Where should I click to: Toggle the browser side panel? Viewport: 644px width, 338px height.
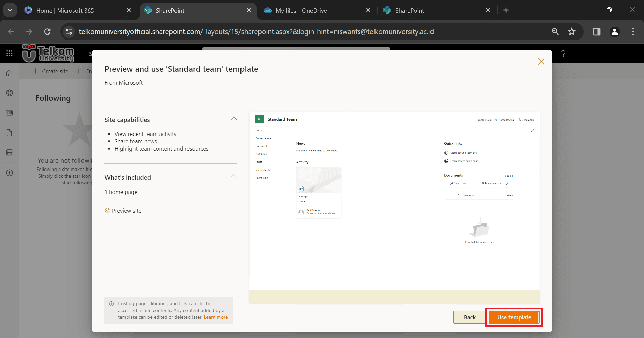coord(597,32)
